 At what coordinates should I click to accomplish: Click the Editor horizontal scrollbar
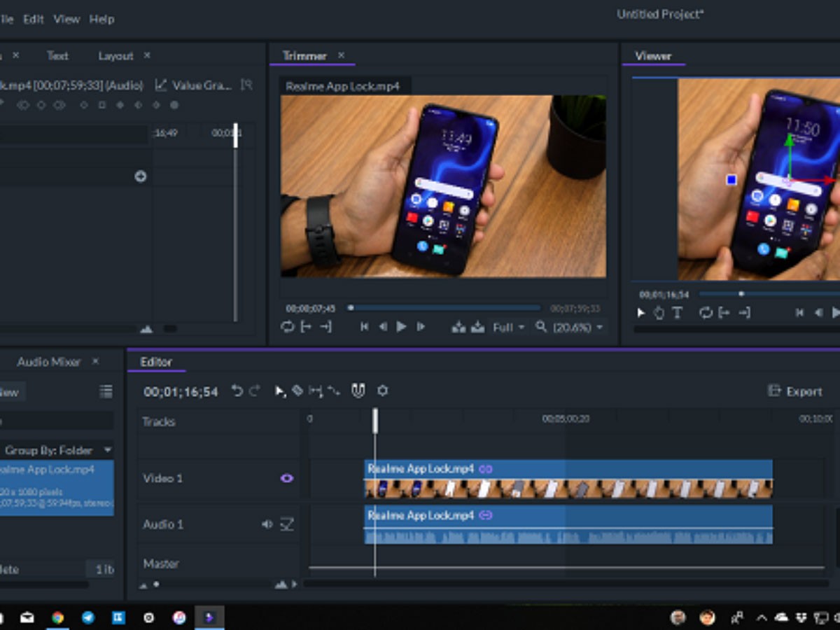pyautogui.click(x=566, y=583)
